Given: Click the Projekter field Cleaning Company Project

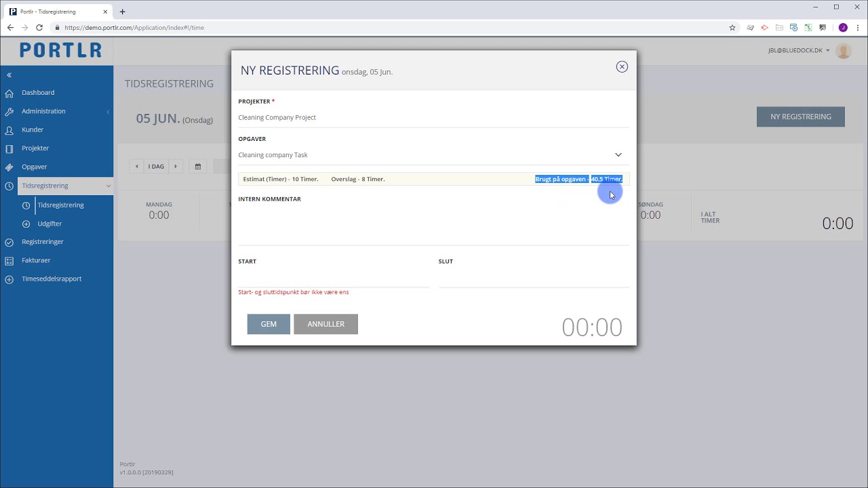Looking at the screenshot, I should tap(433, 117).
